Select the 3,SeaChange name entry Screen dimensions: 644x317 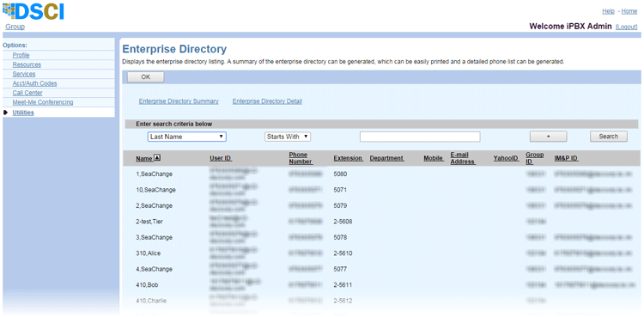(x=154, y=237)
